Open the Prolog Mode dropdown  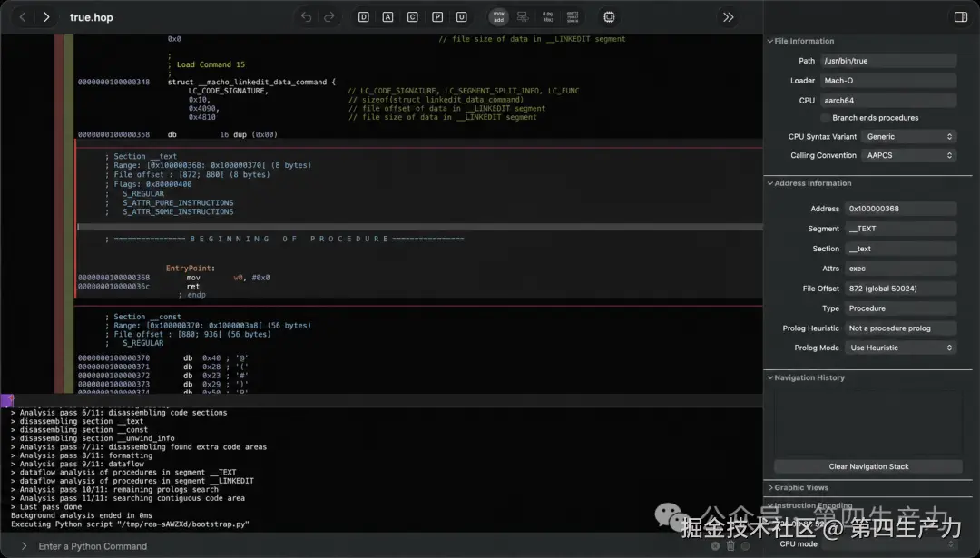click(900, 348)
